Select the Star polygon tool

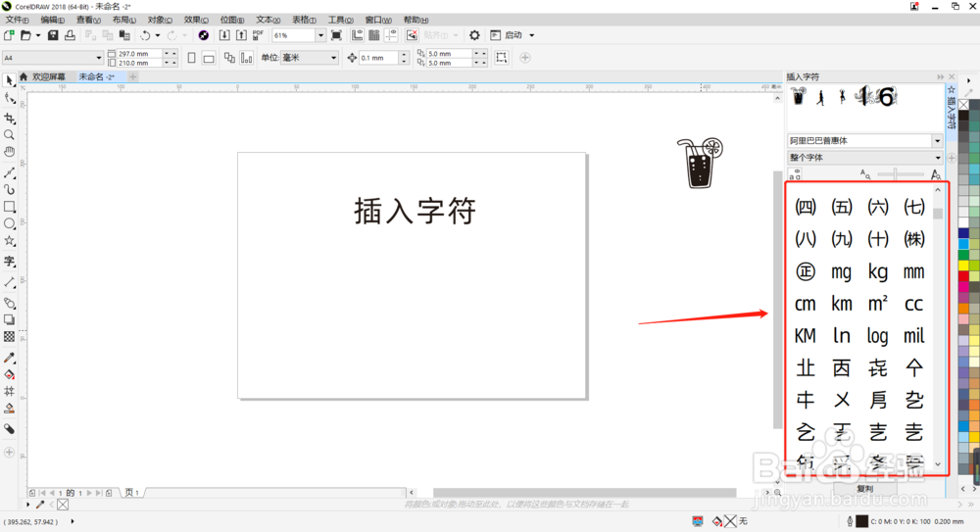point(9,241)
